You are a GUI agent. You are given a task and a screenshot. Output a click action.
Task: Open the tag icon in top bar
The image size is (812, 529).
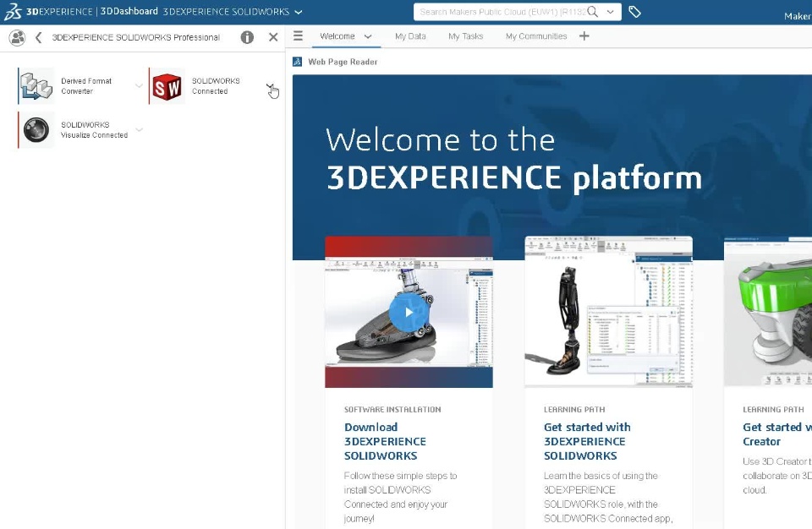click(x=634, y=11)
